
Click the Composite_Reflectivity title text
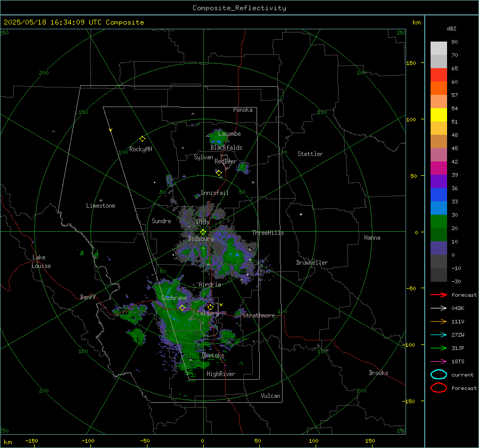coord(239,8)
